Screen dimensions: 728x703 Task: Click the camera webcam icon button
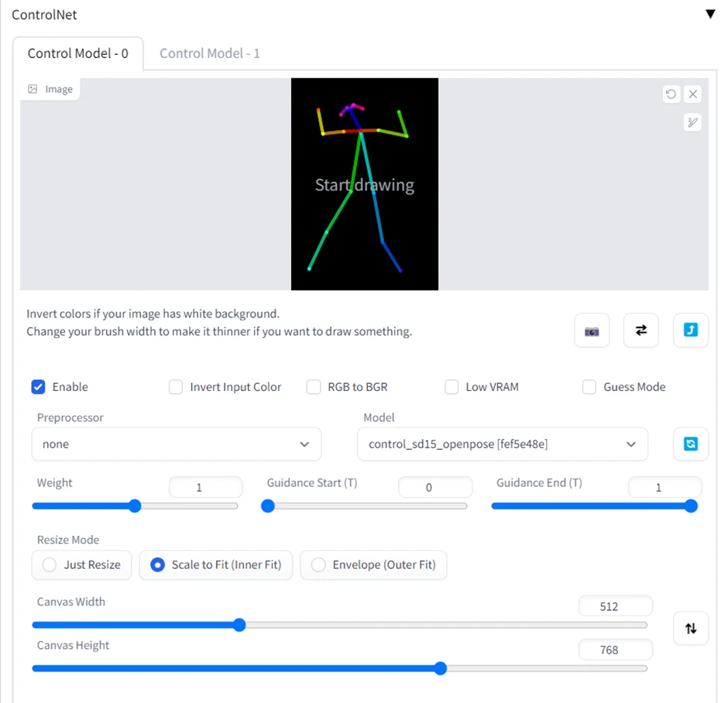pos(592,331)
